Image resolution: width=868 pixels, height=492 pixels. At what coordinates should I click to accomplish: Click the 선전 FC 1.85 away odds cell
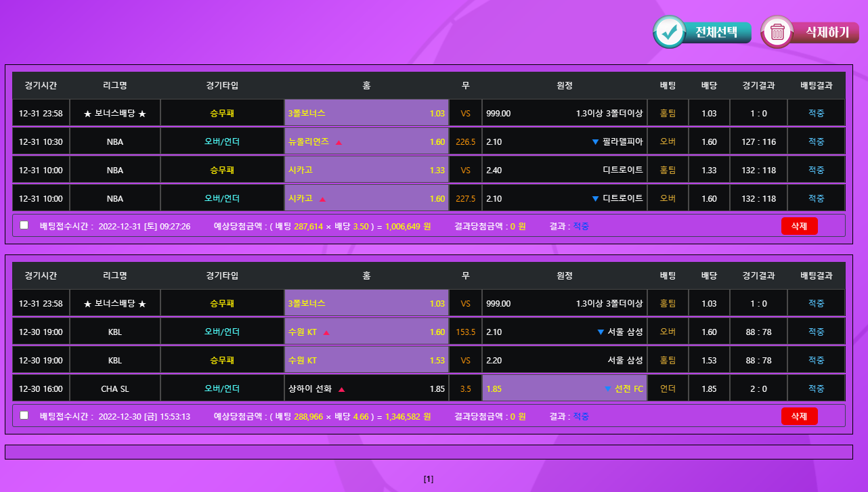564,389
